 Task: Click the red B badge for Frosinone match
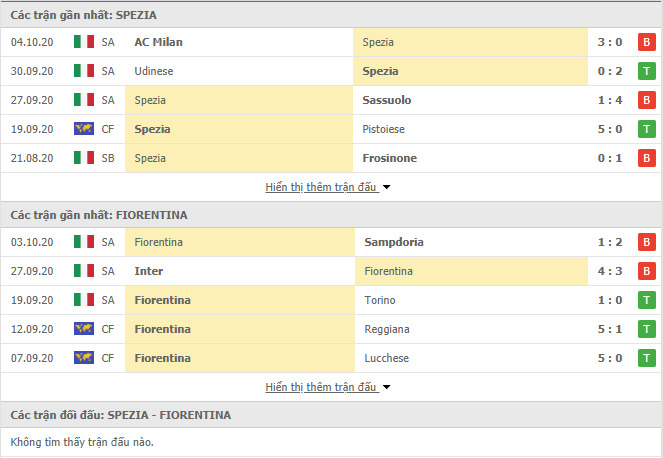pos(647,158)
